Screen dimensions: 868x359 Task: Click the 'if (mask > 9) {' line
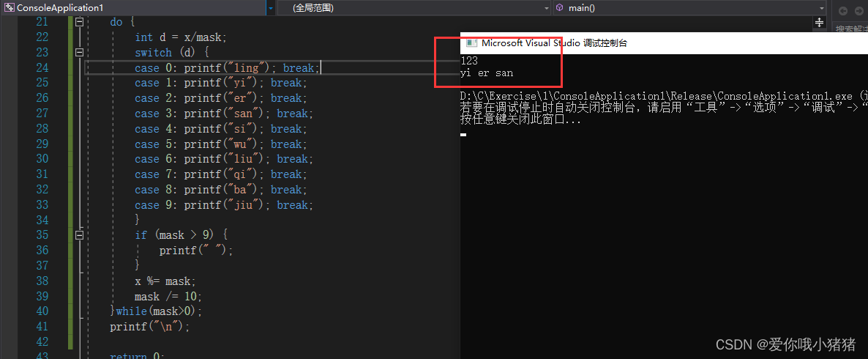(181, 235)
